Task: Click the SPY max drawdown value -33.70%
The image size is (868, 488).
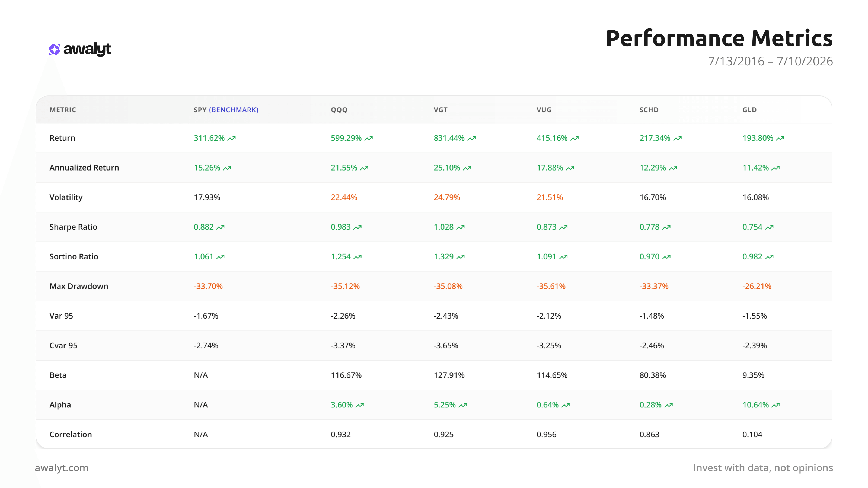Action: (208, 286)
